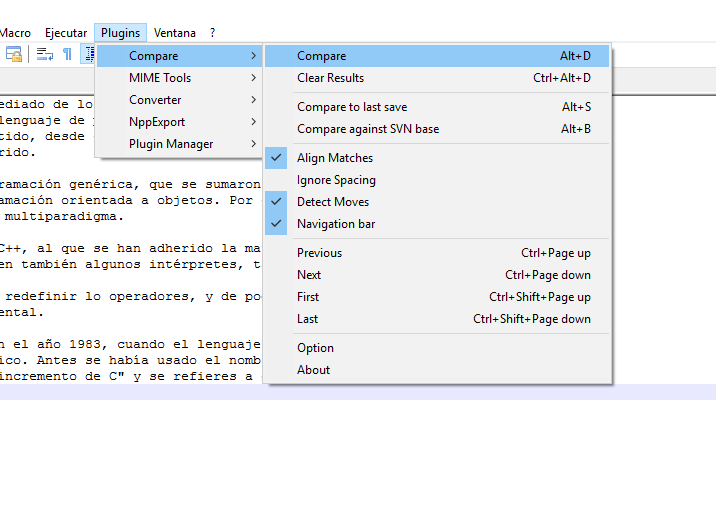Click the editor line starting 'redefinir lo operadores'
This screenshot has height=508, width=716.
(x=132, y=296)
